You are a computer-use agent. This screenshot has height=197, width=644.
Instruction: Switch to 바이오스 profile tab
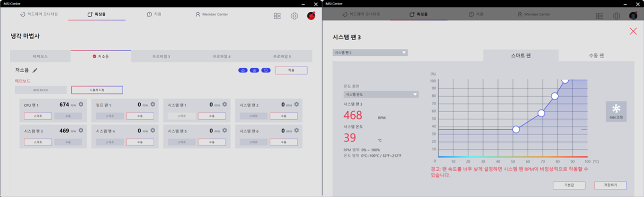(40, 56)
